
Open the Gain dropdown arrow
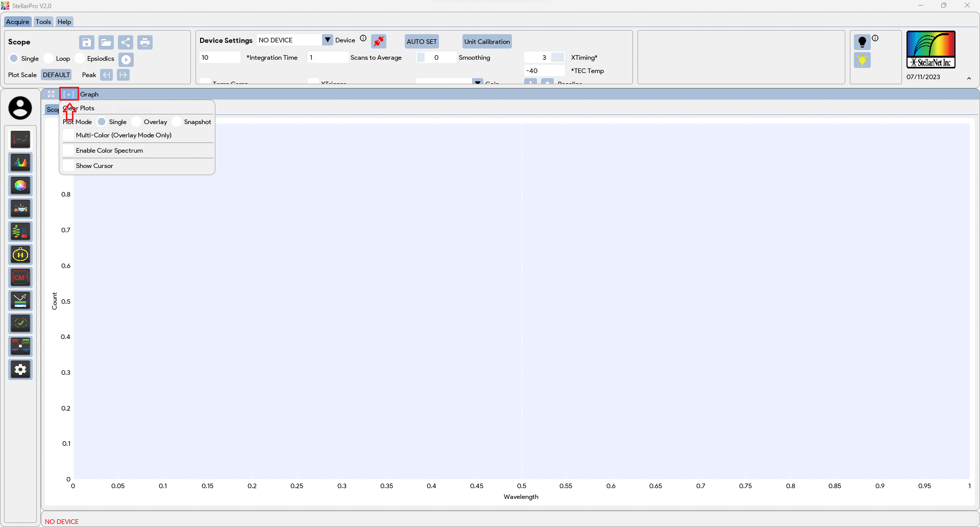click(477, 81)
